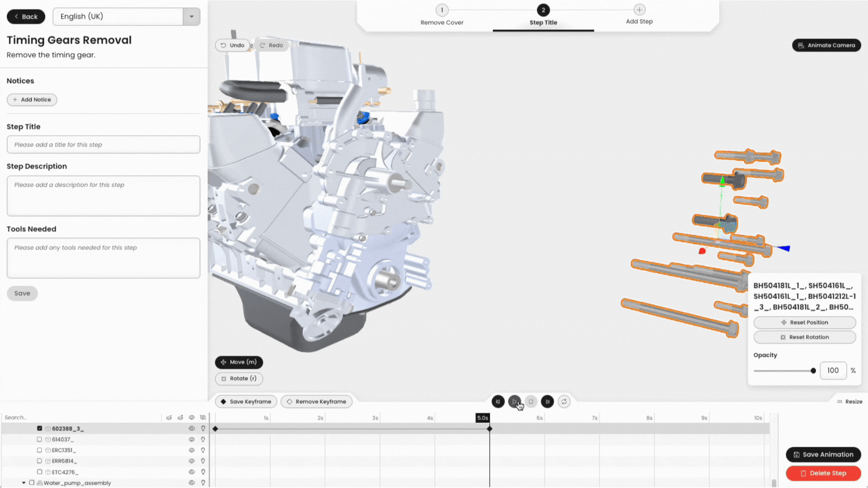Skip to animation end
The height and width of the screenshot is (488, 868).
point(547,401)
